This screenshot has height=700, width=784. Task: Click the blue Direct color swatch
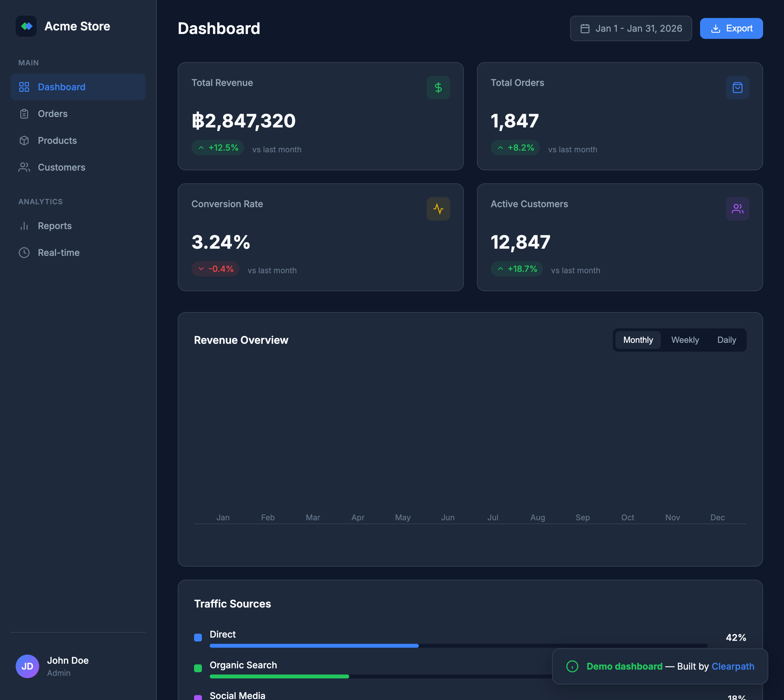198,637
